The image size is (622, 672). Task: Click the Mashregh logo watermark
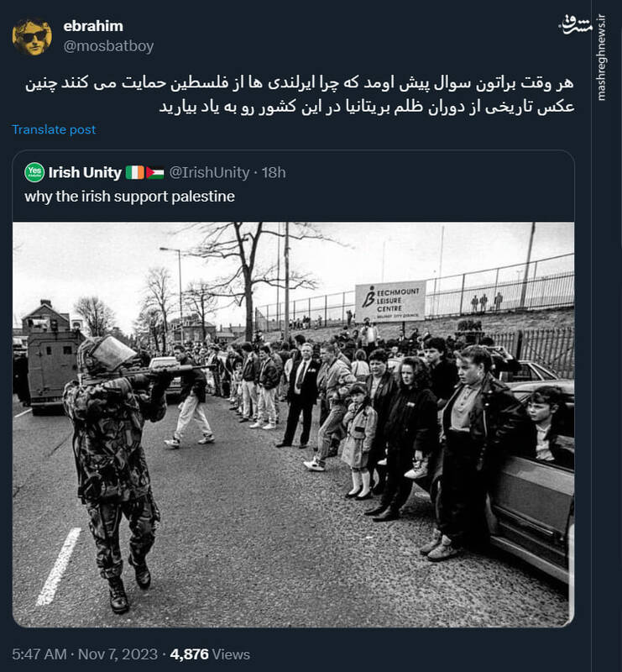pyautogui.click(x=576, y=25)
